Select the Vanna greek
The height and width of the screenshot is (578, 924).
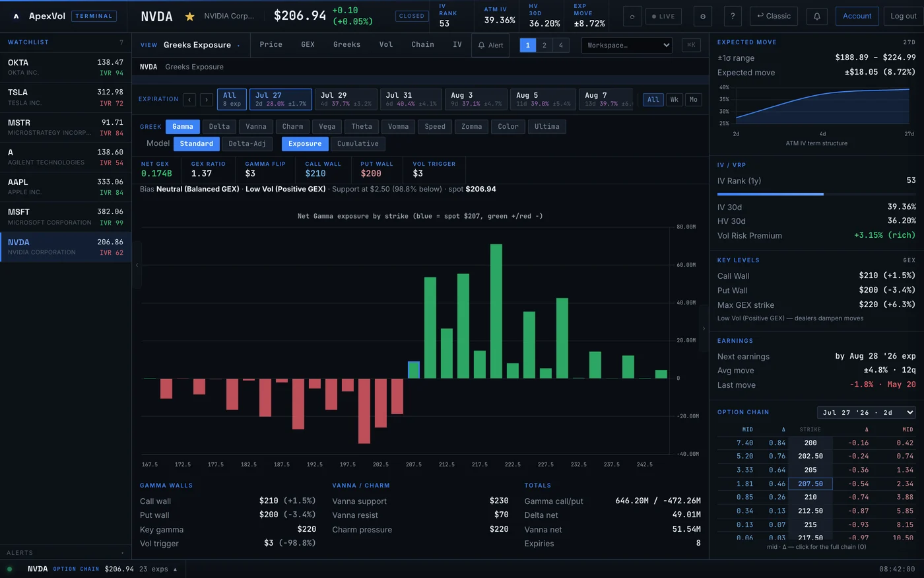point(256,127)
